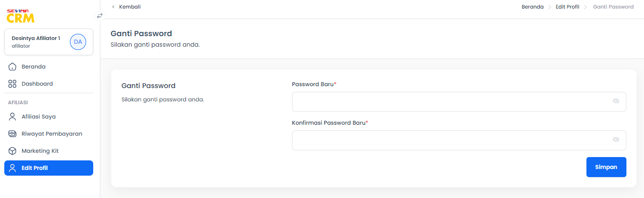Select Riwayat Pembayaran in the sidebar

coord(49,134)
